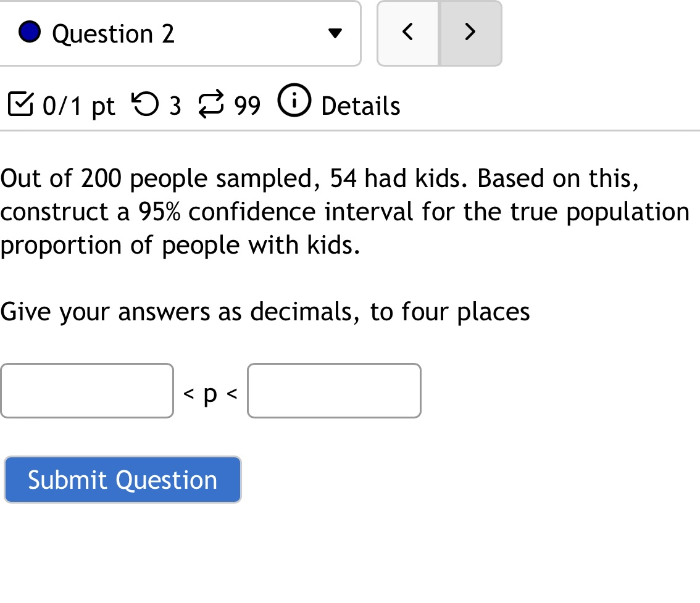Click the retry arrow icon next to 3
Image resolution: width=700 pixels, height=603 pixels.
click(146, 104)
